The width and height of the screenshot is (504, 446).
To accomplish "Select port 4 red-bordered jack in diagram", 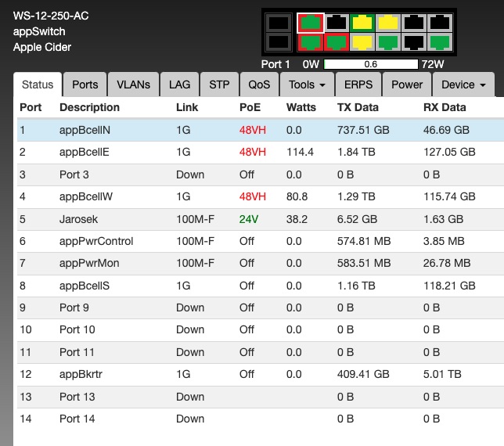I will tap(337, 41).
